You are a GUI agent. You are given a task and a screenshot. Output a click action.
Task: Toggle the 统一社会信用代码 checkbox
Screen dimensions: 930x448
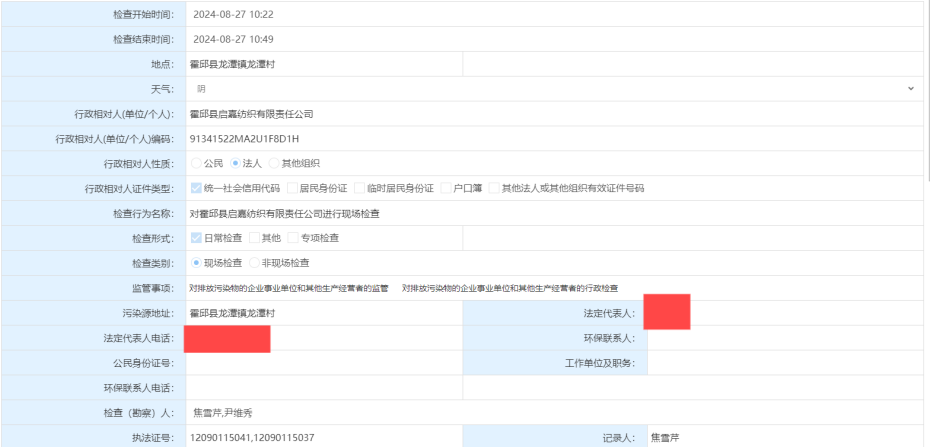(196, 188)
